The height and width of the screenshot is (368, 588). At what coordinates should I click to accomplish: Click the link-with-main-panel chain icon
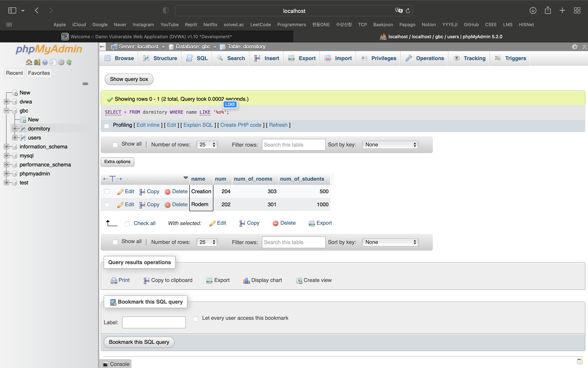tap(85, 83)
